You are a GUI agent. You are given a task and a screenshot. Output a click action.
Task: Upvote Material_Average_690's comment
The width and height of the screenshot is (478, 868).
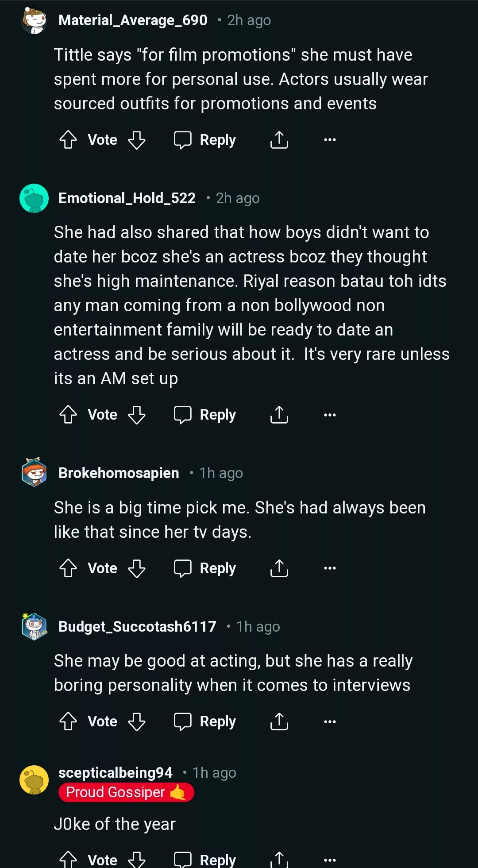tap(68, 140)
